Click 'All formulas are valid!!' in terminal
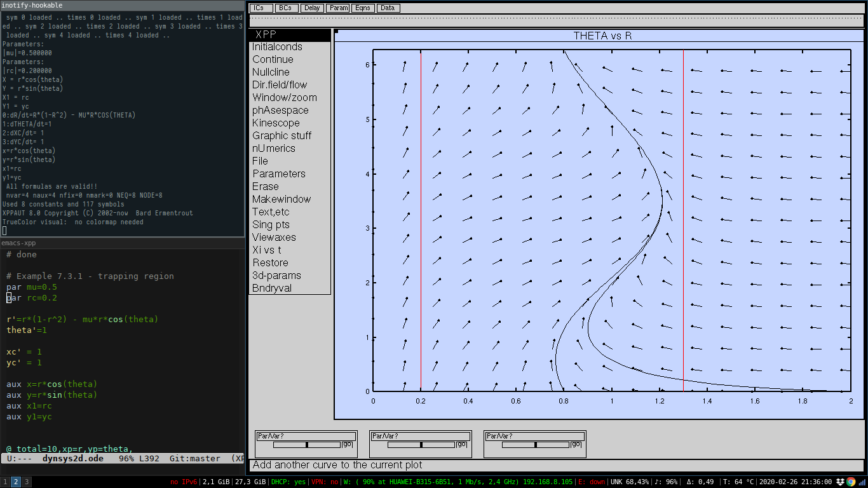The height and width of the screenshot is (488, 868). [x=51, y=187]
